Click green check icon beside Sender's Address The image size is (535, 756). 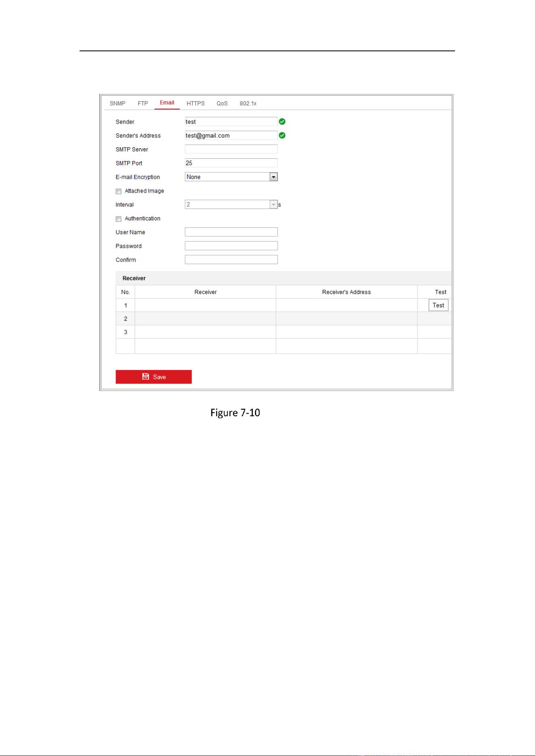click(x=282, y=135)
